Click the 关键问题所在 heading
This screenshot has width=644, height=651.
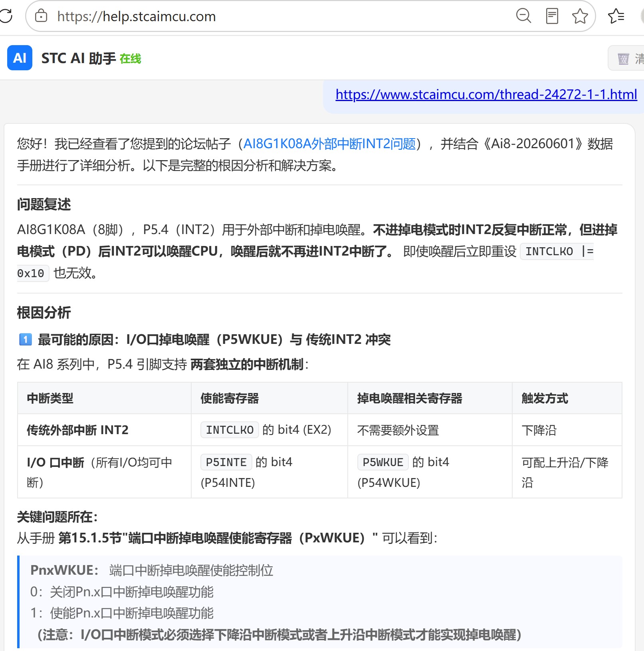coord(57,517)
